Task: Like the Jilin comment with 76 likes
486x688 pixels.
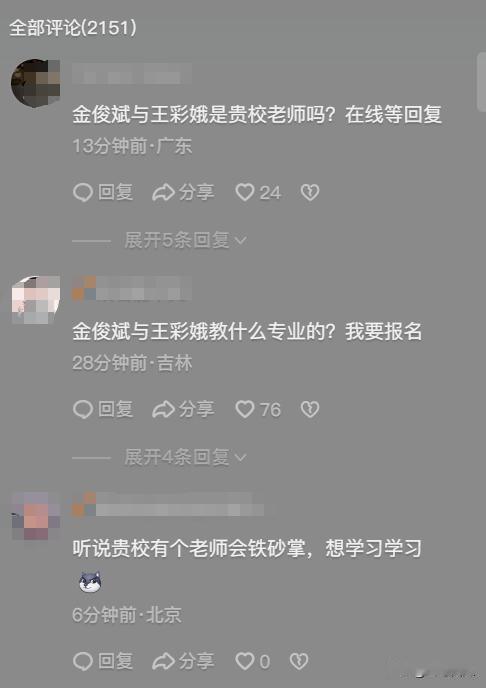Action: click(x=258, y=409)
